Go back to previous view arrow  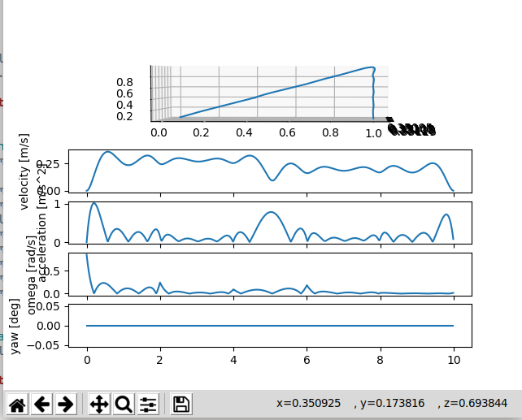(x=41, y=404)
